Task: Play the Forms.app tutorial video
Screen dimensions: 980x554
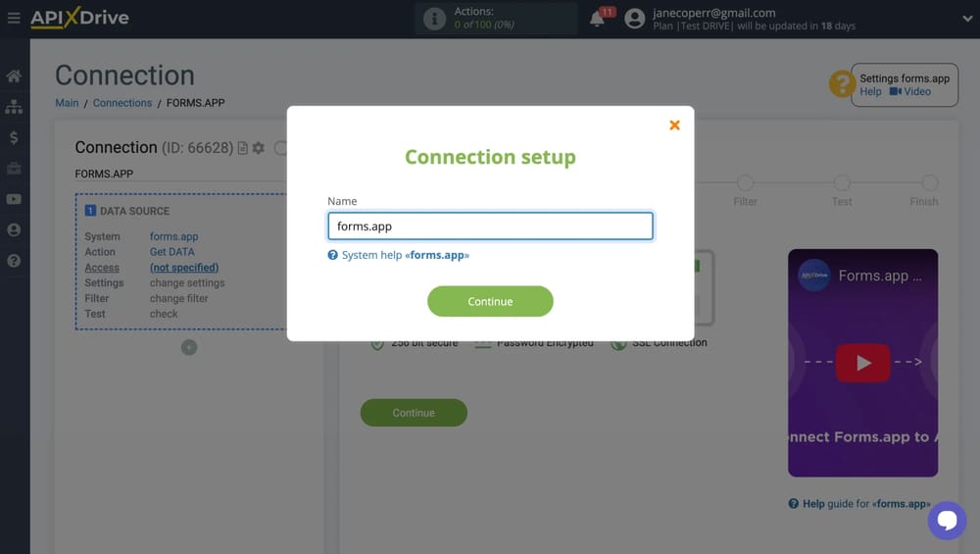Action: pos(862,363)
